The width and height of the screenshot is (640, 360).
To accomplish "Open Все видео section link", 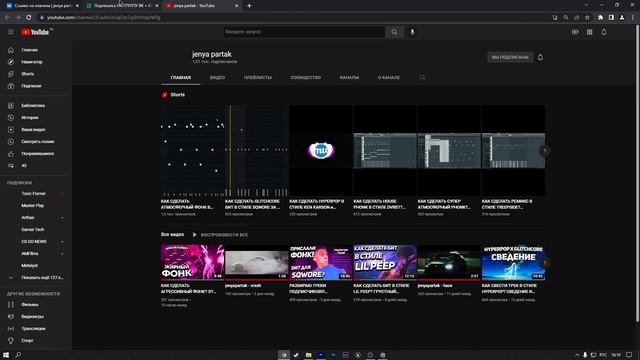I will (173, 235).
